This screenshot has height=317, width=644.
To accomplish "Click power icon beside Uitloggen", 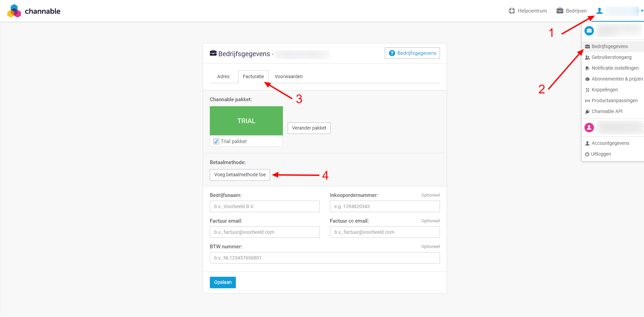I will [x=587, y=154].
